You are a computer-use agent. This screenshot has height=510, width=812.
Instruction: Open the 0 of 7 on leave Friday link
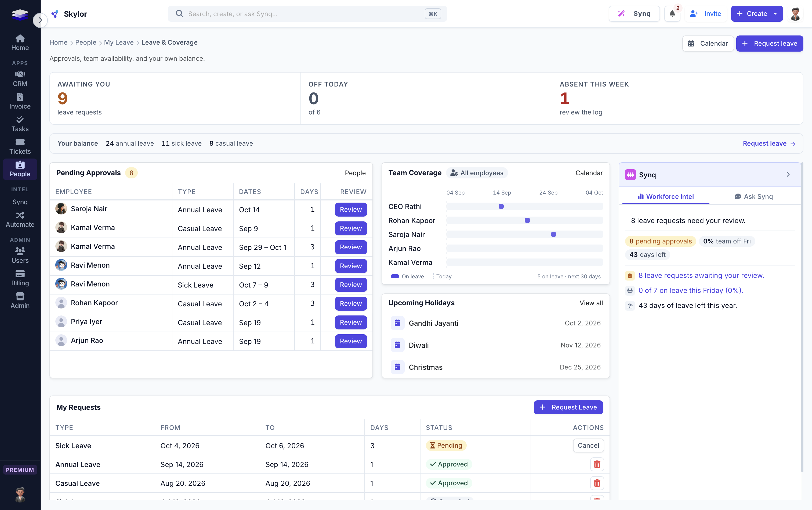(x=691, y=290)
